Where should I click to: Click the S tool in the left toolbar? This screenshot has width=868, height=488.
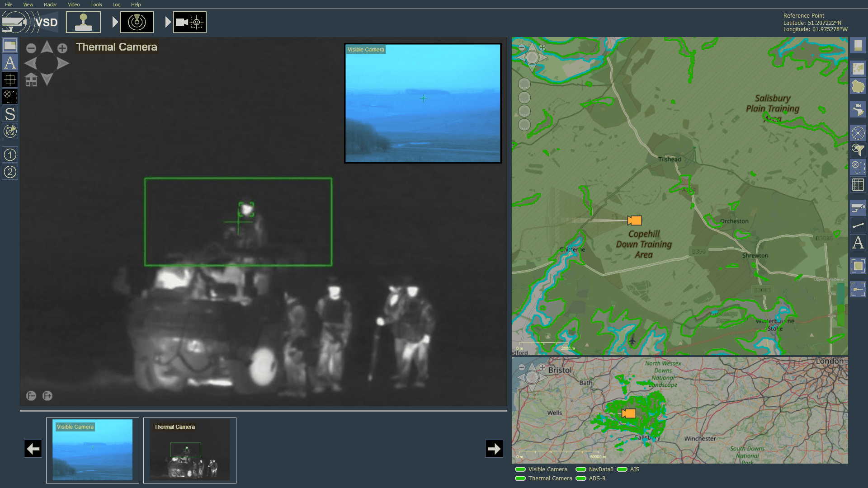(x=9, y=114)
